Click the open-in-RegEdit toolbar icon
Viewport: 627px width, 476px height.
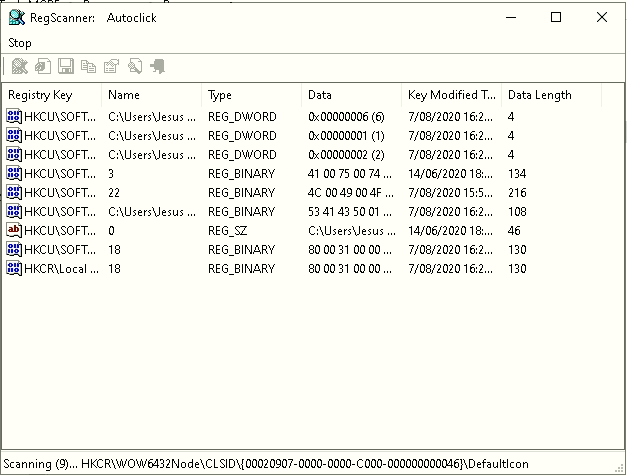tap(43, 66)
